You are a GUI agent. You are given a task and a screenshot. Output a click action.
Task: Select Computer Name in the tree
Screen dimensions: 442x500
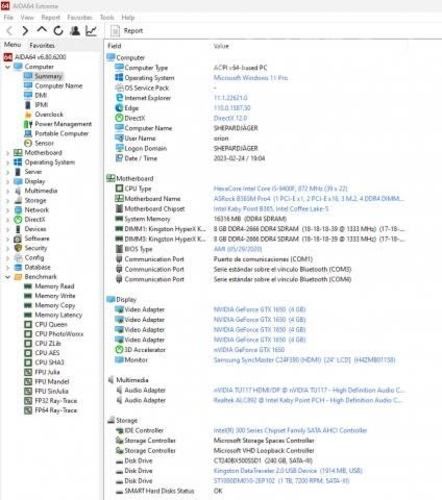59,86
